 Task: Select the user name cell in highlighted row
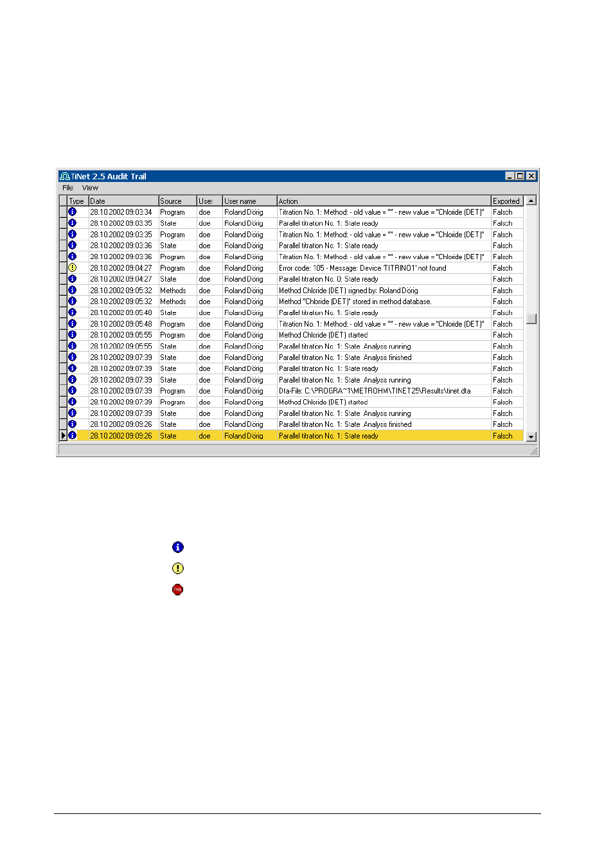(x=249, y=435)
